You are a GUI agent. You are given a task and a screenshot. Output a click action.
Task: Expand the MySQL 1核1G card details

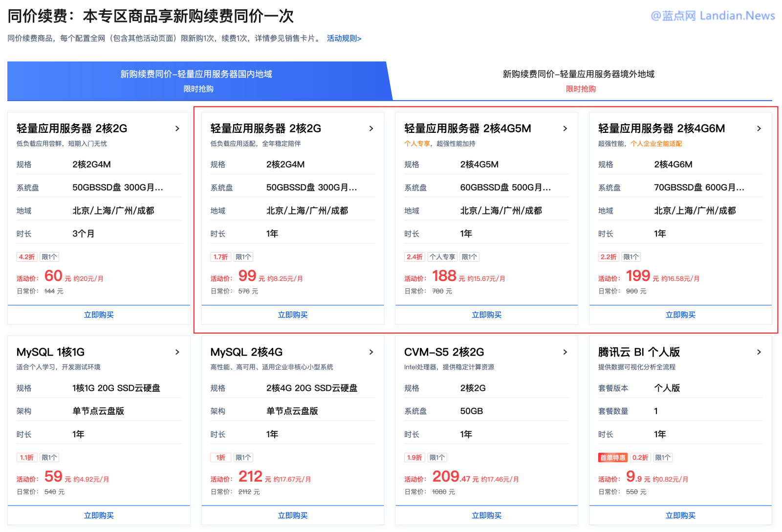tap(177, 352)
